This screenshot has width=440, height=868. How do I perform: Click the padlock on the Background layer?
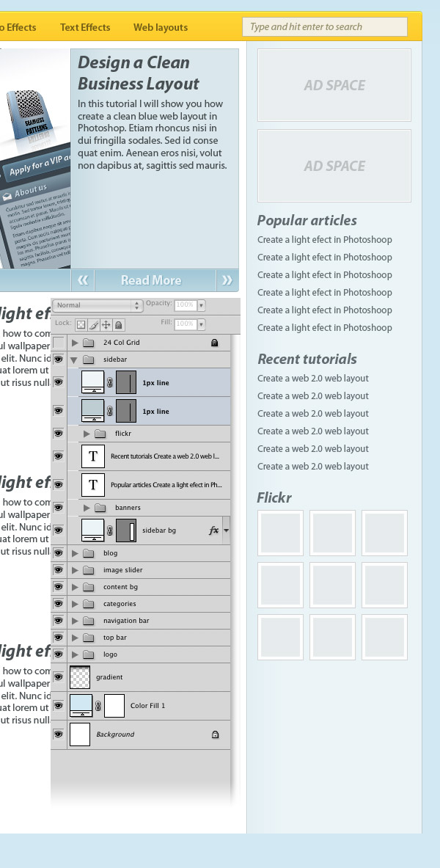coord(216,734)
